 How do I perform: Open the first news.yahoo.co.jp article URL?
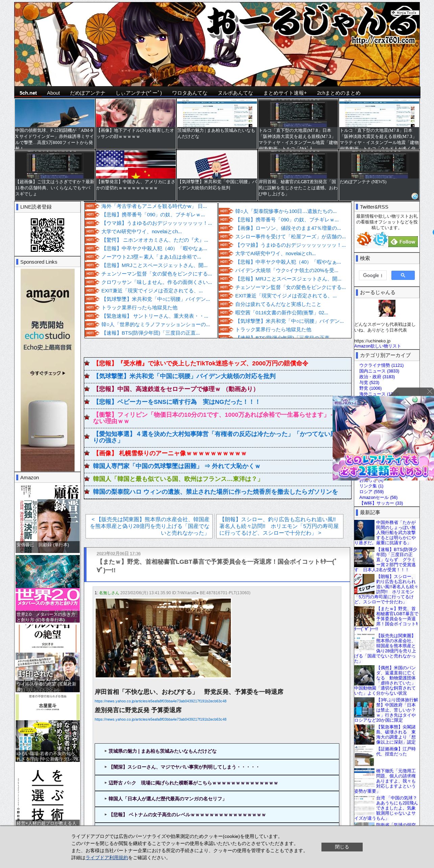point(161,701)
